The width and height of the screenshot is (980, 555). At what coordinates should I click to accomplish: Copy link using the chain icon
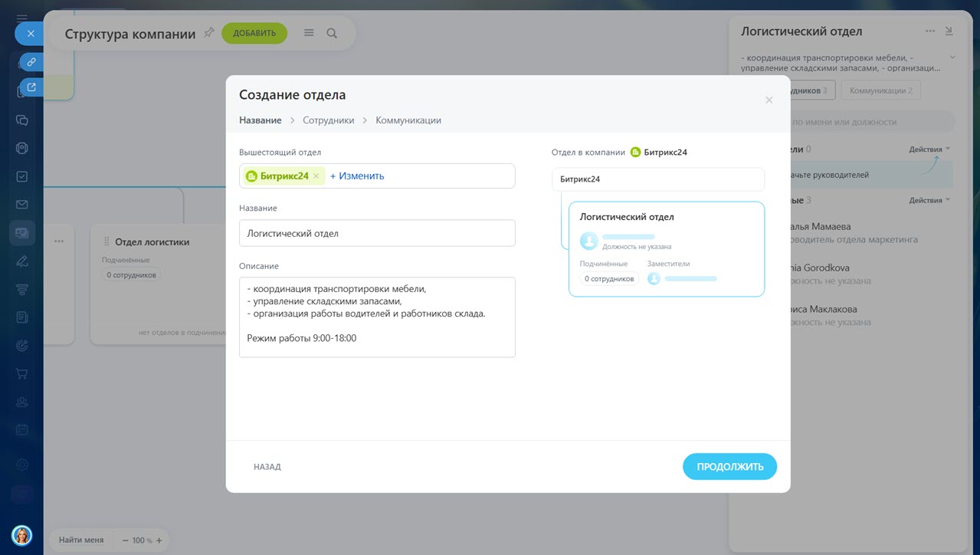[31, 61]
